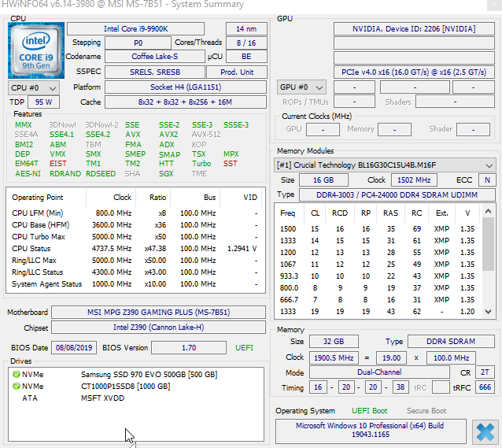
Task: Click the memory timings scrollbar down arrow
Action: [488, 312]
